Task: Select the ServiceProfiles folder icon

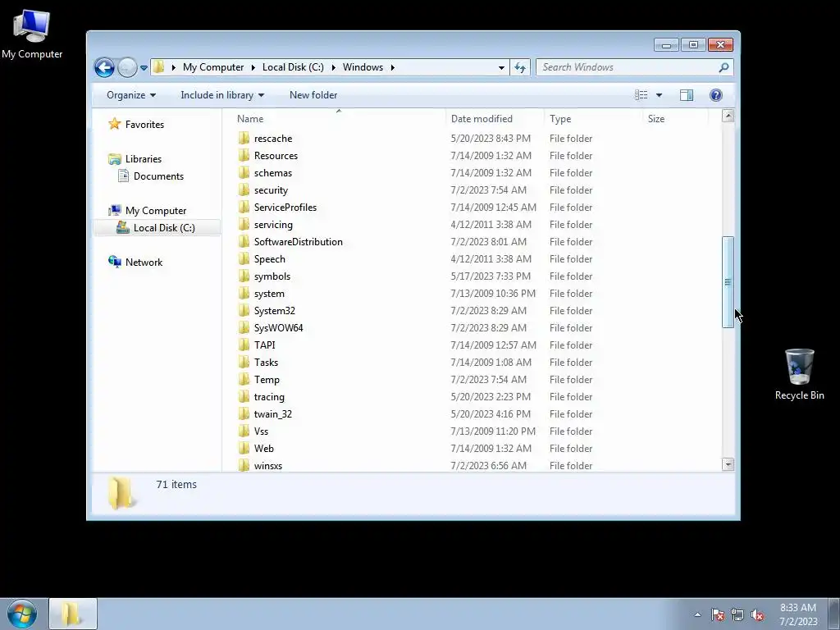Action: click(x=244, y=207)
